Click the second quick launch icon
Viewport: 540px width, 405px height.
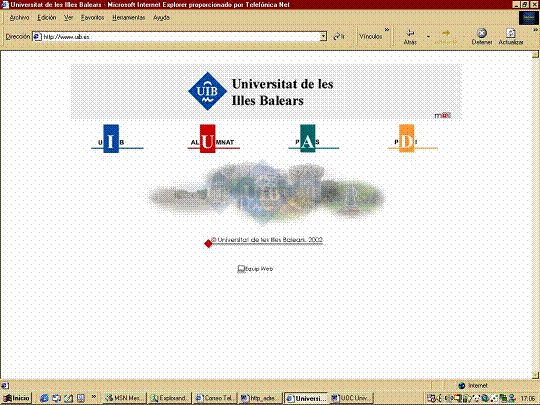pos(56,398)
